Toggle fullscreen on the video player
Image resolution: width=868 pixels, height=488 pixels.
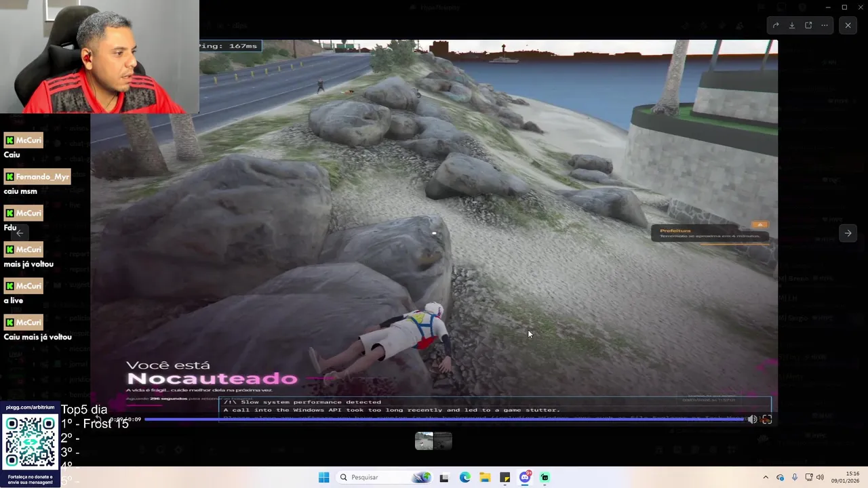pos(767,420)
